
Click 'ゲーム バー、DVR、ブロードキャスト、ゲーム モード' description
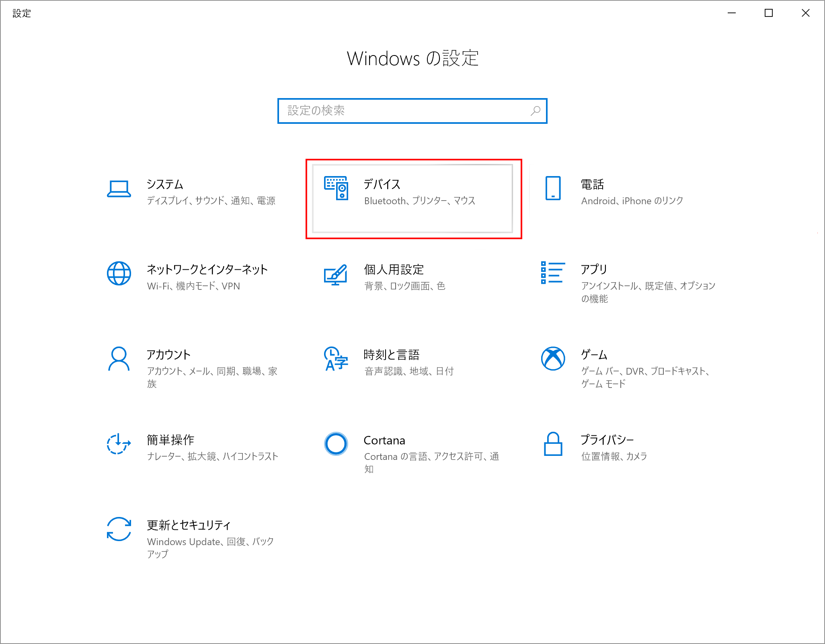coord(646,377)
